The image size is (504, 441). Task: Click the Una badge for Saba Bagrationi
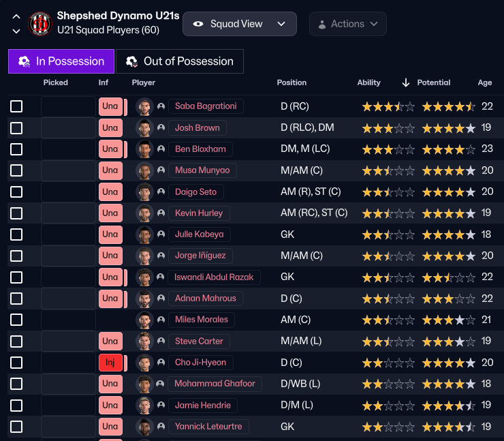[x=110, y=106]
